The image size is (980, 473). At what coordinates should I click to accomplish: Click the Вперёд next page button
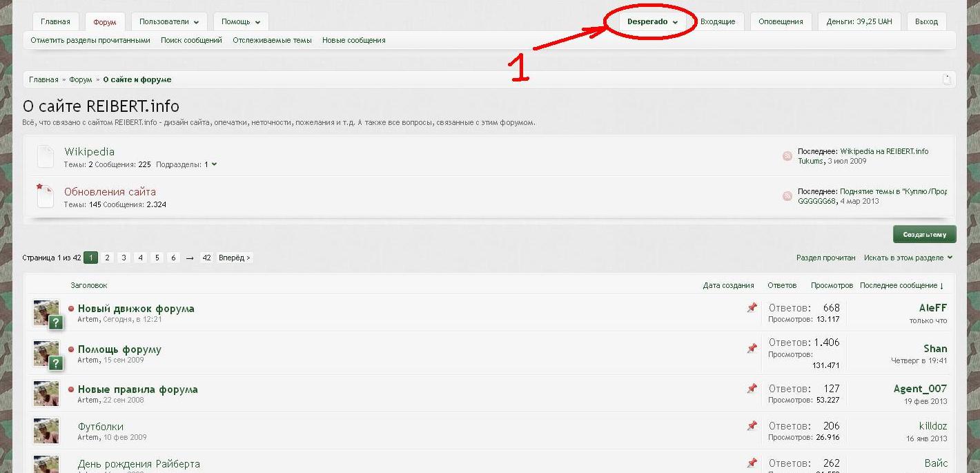[x=235, y=258]
